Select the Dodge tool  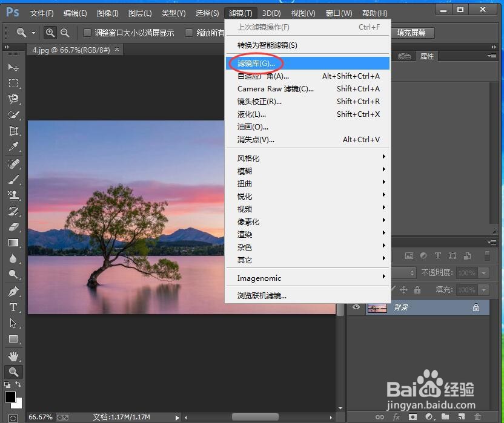[13, 274]
